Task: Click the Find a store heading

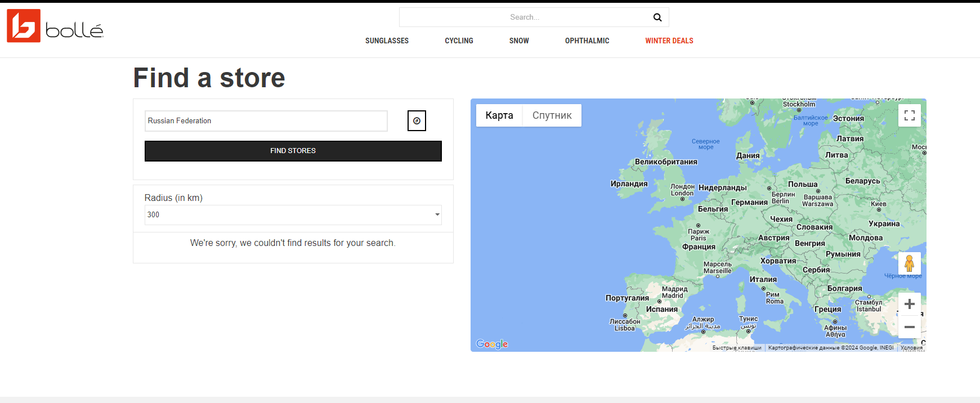Action: click(x=209, y=78)
